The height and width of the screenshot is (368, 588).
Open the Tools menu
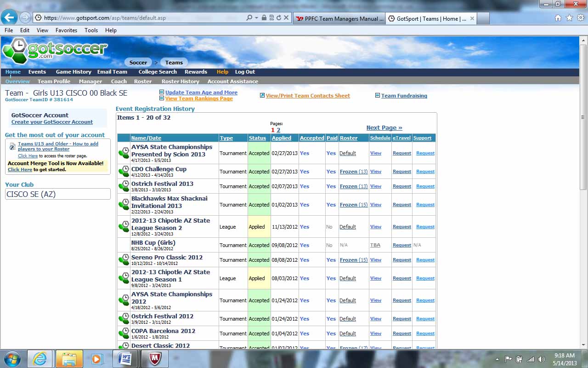[91, 30]
